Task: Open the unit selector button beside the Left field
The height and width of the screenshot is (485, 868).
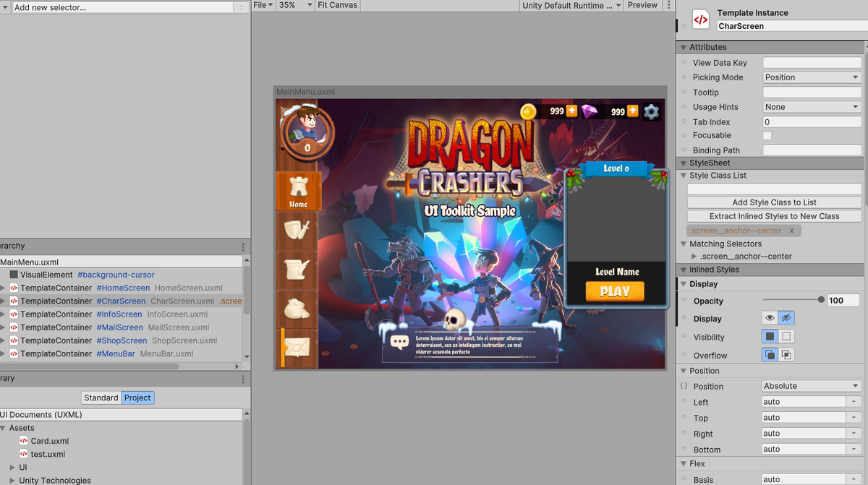Action: (x=854, y=402)
